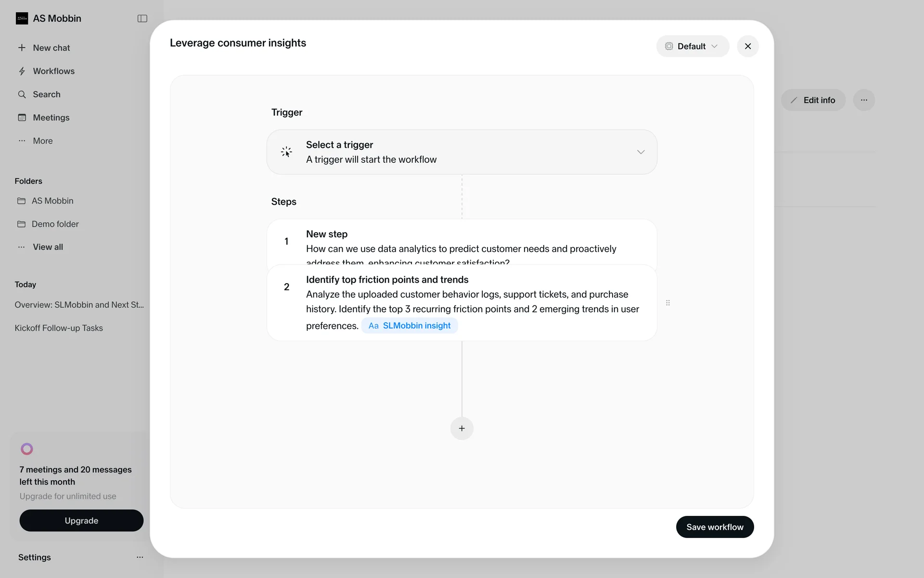Click the Workflows lightning icon
The height and width of the screenshot is (578, 924).
(22, 71)
